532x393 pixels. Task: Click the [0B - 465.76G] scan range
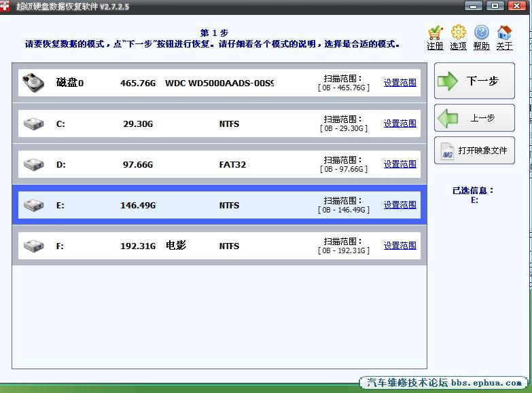pos(344,88)
